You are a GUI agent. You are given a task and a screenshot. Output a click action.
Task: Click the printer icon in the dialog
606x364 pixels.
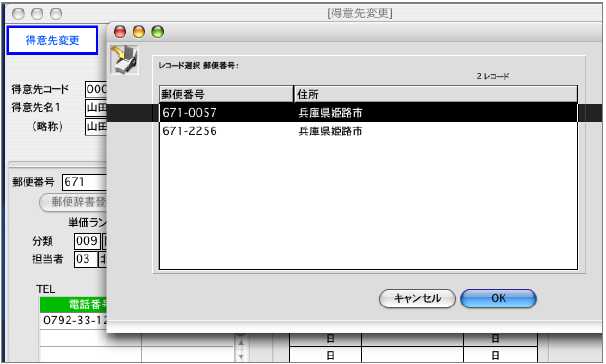(124, 60)
